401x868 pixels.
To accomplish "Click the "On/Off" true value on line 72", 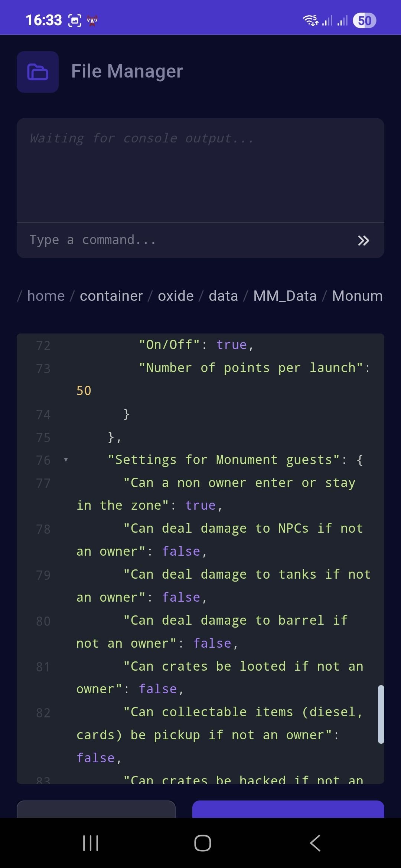I will pos(231,345).
